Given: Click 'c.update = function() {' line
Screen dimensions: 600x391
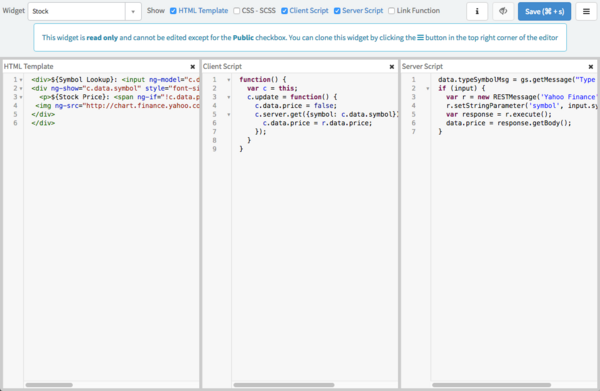Looking at the screenshot, I should coord(292,97).
